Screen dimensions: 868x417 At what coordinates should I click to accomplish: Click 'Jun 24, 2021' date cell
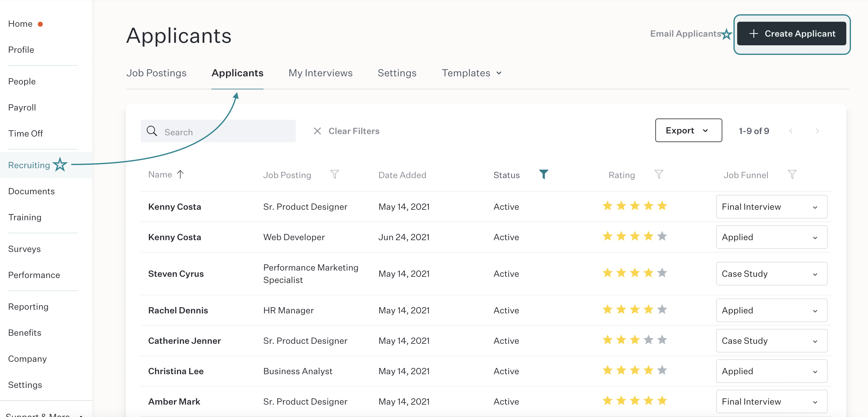click(404, 237)
